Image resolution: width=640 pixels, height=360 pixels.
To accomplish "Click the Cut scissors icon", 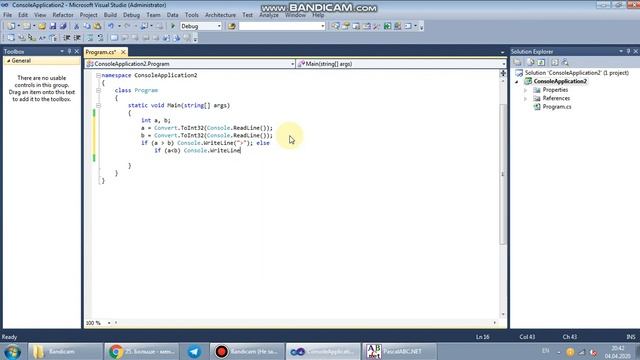I will pos(76,26).
